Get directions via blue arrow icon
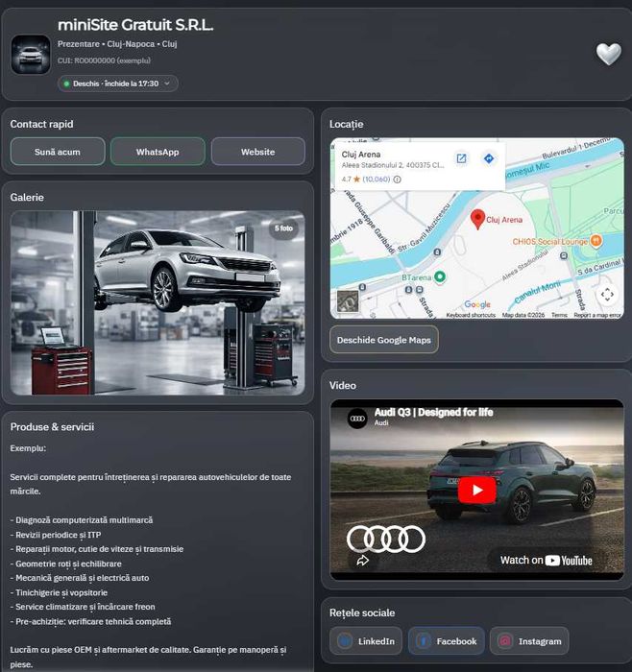Viewport: 632px width, 672px height. tap(488, 158)
